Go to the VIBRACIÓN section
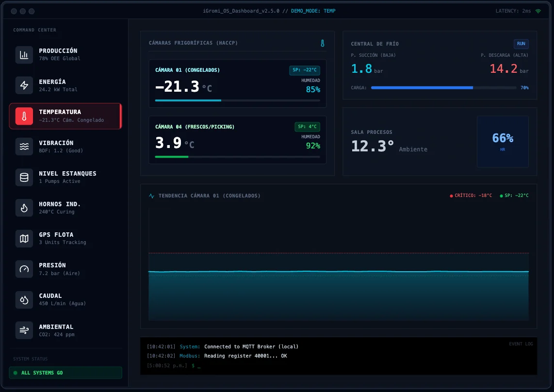This screenshot has height=392, width=554. (x=65, y=147)
